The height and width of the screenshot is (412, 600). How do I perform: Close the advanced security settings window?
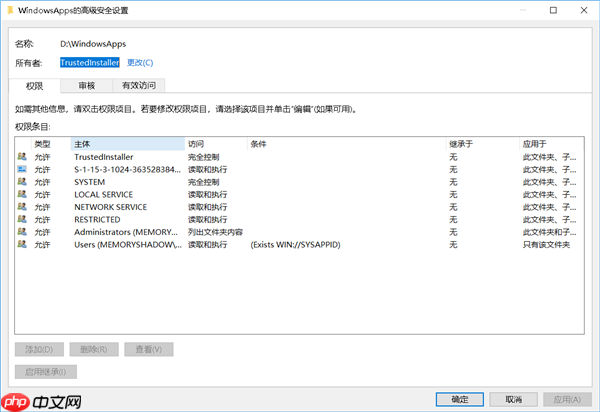pyautogui.click(x=584, y=10)
